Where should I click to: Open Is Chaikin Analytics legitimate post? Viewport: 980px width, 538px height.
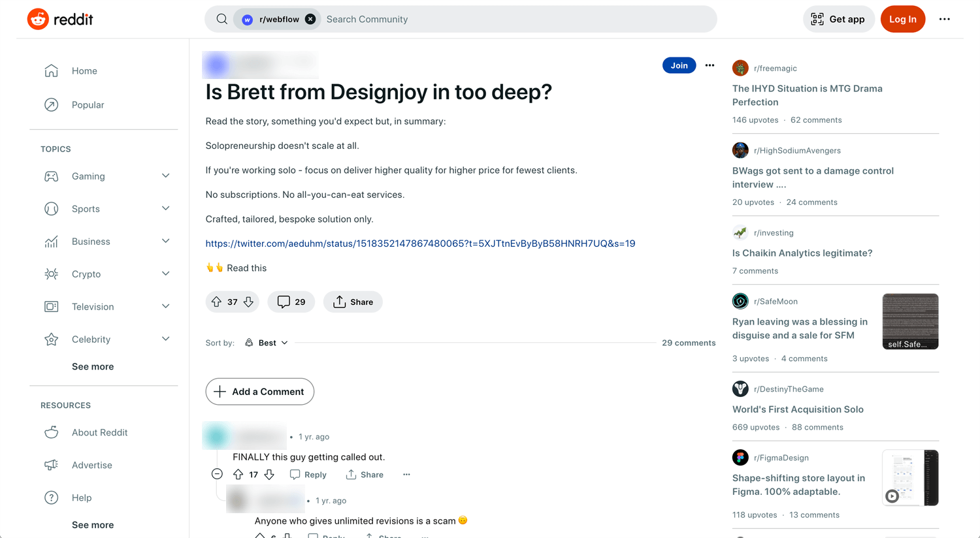click(x=802, y=253)
